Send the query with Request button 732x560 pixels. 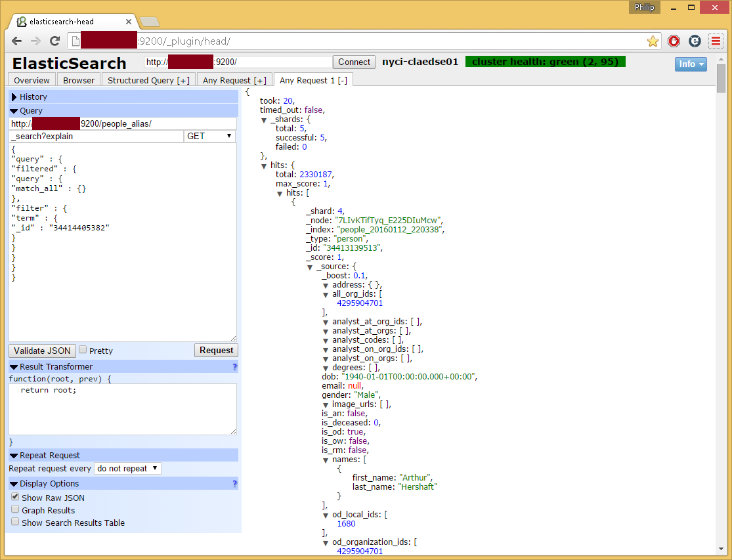click(x=216, y=351)
